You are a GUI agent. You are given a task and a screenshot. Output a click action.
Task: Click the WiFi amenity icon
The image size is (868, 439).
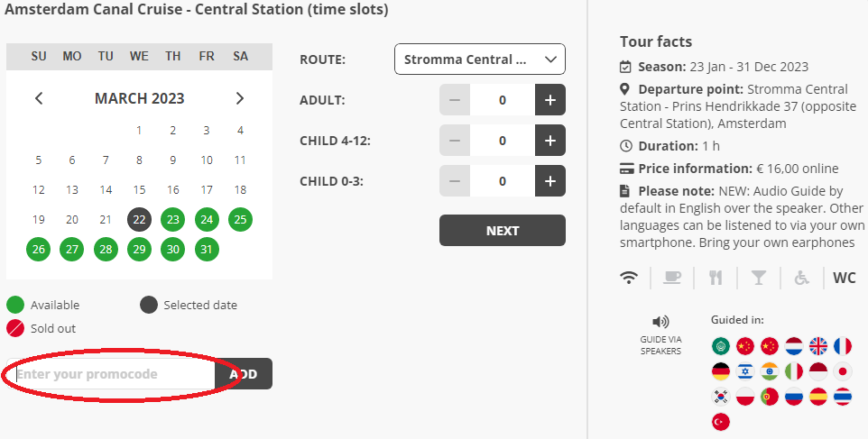pos(629,278)
